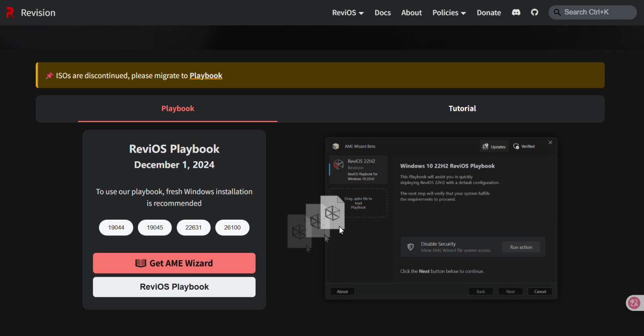Screen dimensions: 644x336
Task: Click the Next button in AME Wizard image
Action: [510, 292]
